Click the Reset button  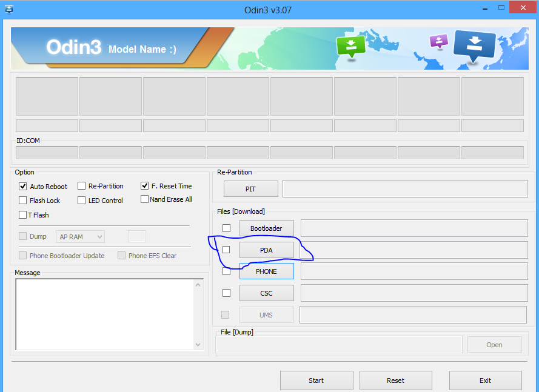(396, 380)
